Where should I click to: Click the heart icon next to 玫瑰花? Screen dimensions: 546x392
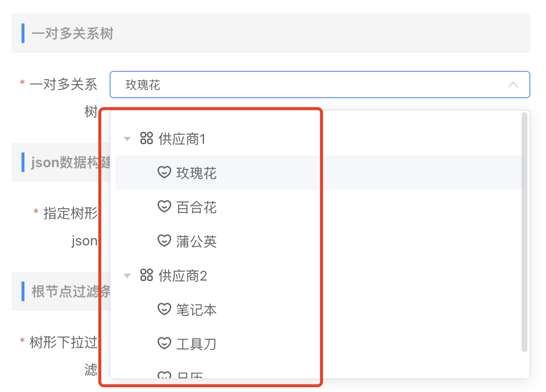coord(164,172)
